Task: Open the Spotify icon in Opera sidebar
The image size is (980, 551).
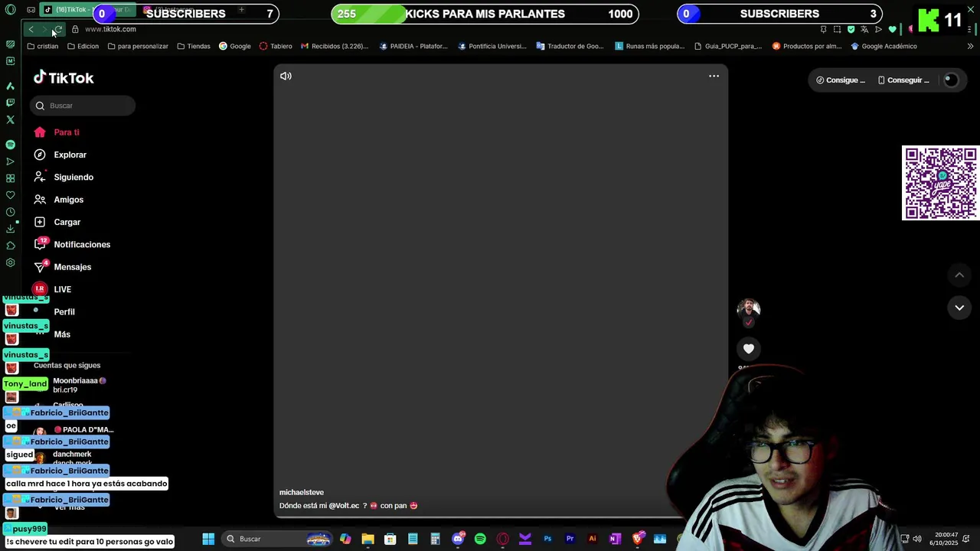Action: point(10,145)
